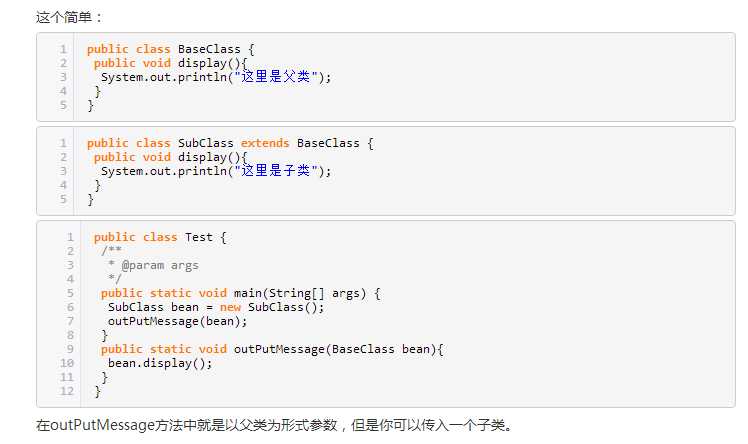Click the extends keyword in SubClass declaration

265,143
